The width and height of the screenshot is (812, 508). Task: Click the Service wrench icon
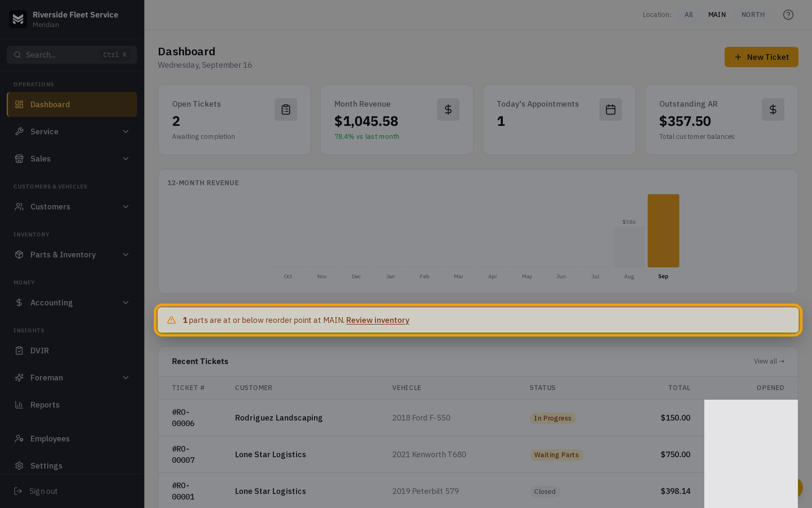[19, 131]
